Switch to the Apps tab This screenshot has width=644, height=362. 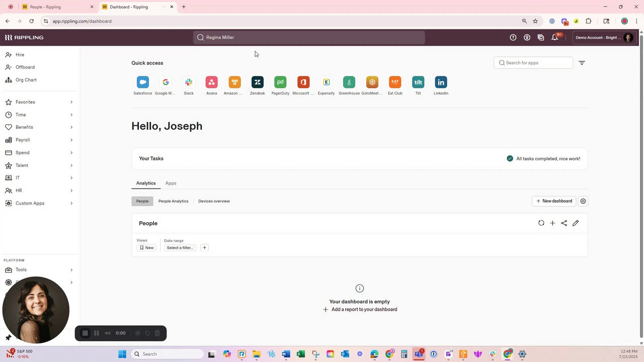(171, 183)
